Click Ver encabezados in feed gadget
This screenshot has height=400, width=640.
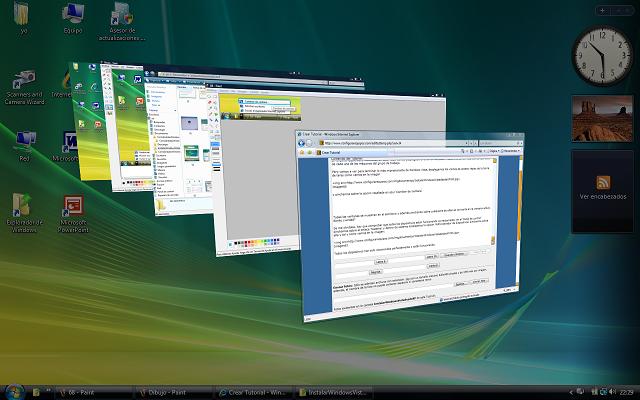click(x=602, y=197)
